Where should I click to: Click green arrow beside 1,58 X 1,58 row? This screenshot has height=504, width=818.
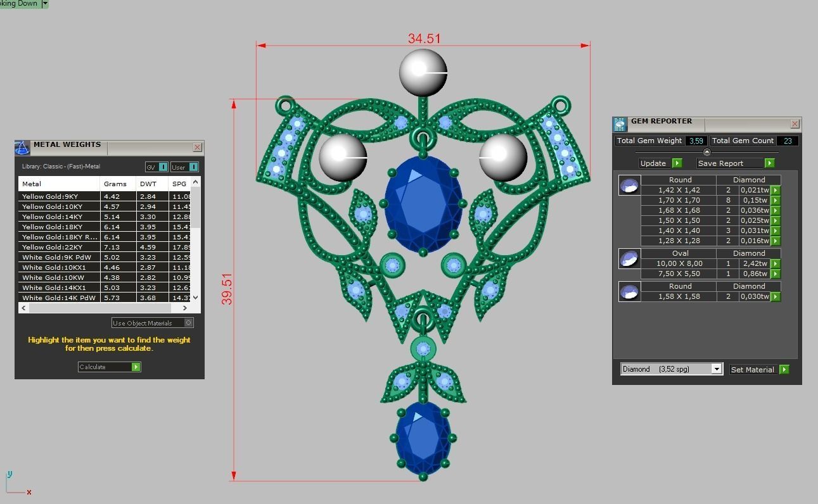coord(776,296)
